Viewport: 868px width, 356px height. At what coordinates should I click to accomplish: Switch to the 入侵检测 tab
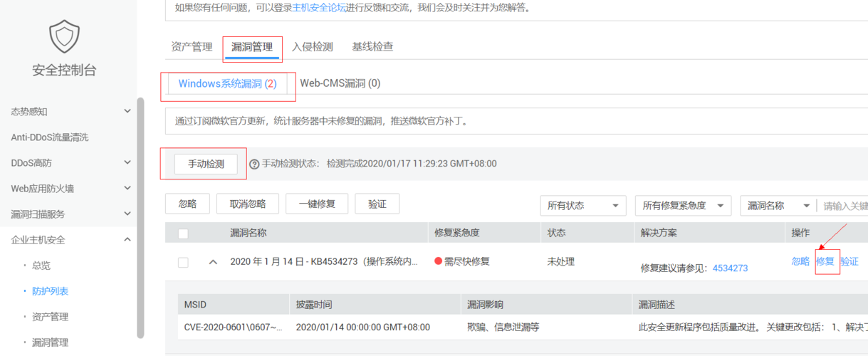click(x=312, y=47)
